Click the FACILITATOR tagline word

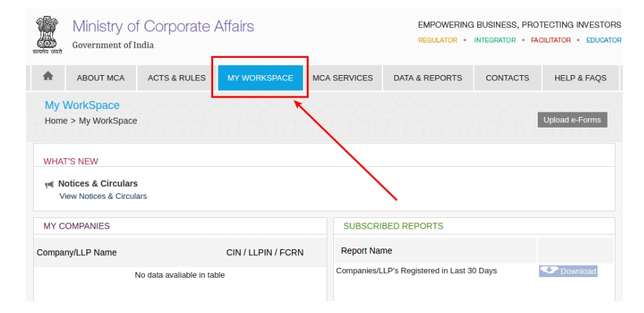(551, 41)
